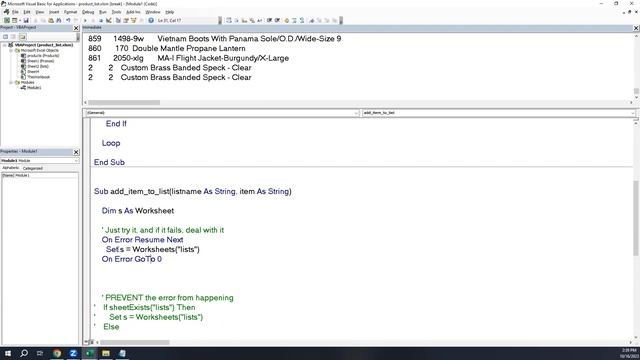
Task: Select Module1 in the project tree
Action: (x=34, y=87)
